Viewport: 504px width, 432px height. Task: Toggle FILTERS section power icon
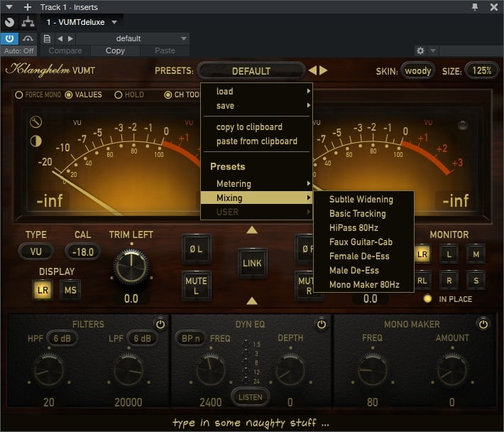160,324
